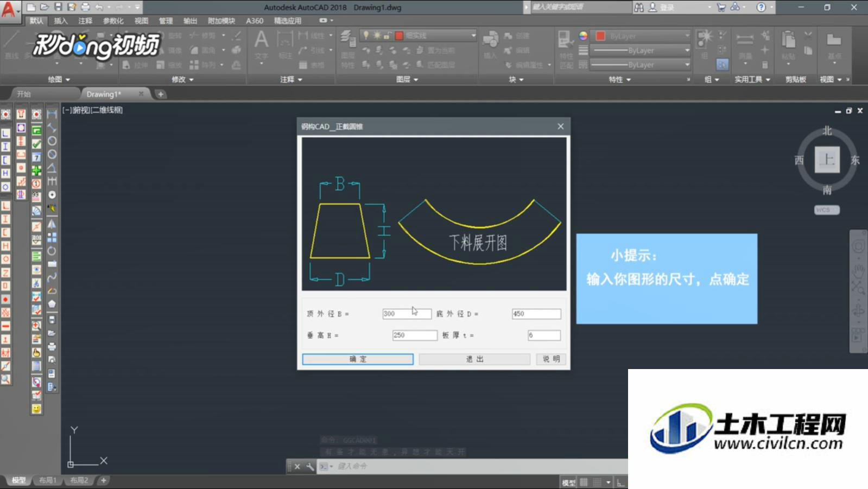Viewport: 868px width, 489px height.
Task: Open the 默认 ribbon tab
Action: coord(36,21)
